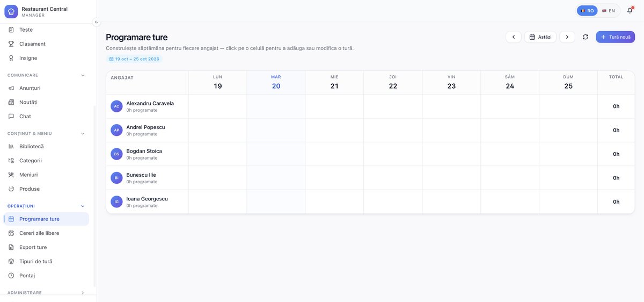This screenshot has width=644, height=302.
Task: Collapse the Comunicare section
Action: (83, 75)
